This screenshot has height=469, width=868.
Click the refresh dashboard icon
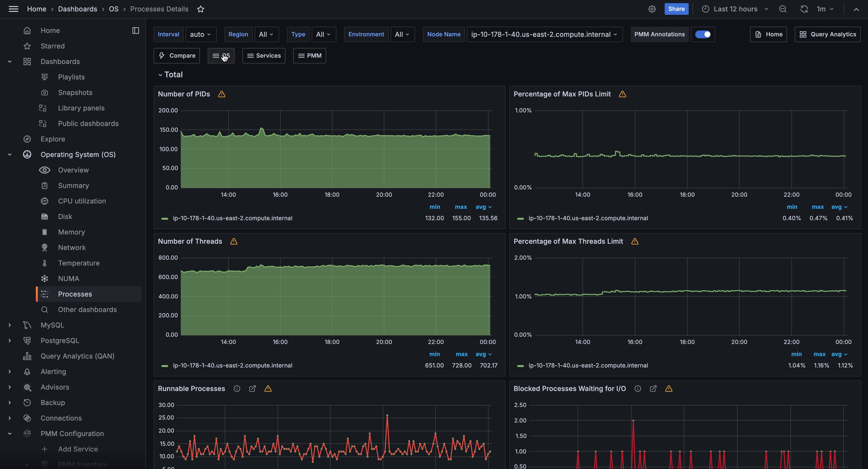pyautogui.click(x=804, y=9)
